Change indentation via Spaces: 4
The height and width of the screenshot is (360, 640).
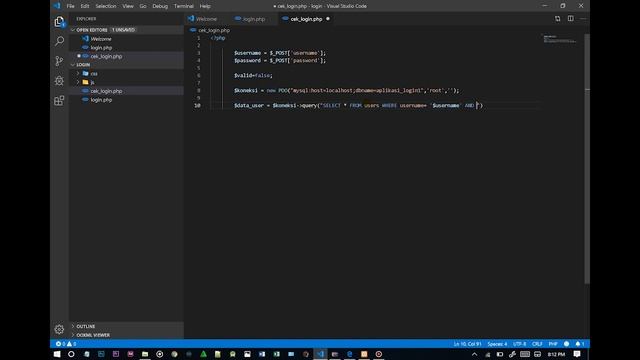point(497,344)
